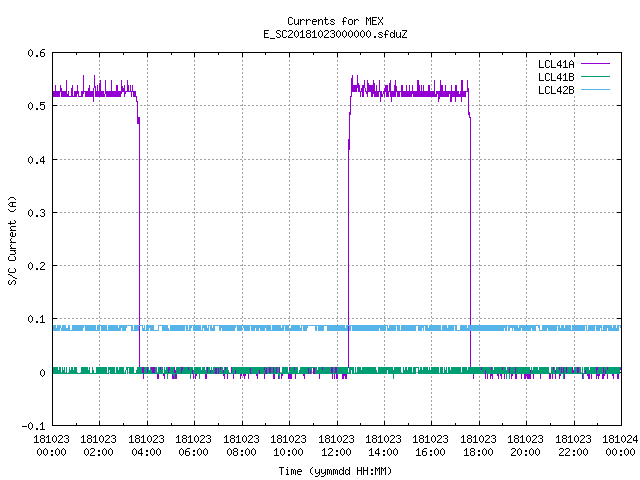Screen dimensions: 640x480
Task: Click the x-axis tick 181023 04:00
Action: [146, 445]
